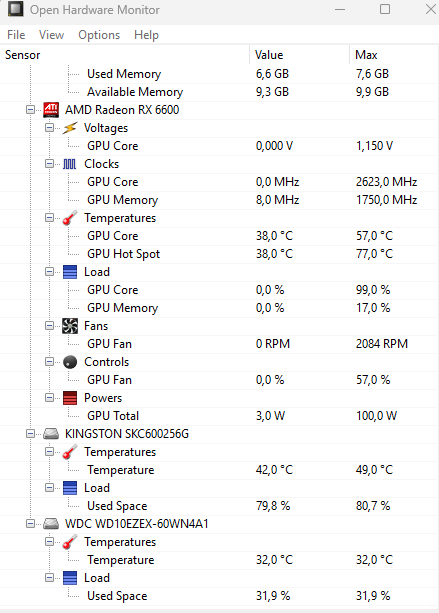Click the KINGSTON SKC600256G drive icon
439x613 pixels.
tap(51, 434)
